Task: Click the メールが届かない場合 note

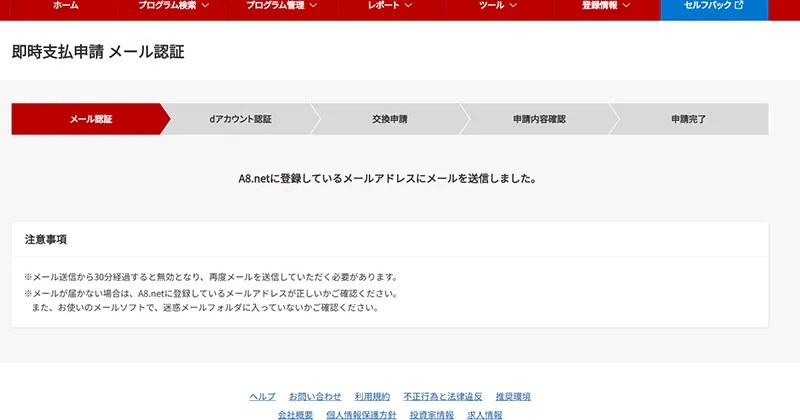Action: tap(211, 293)
